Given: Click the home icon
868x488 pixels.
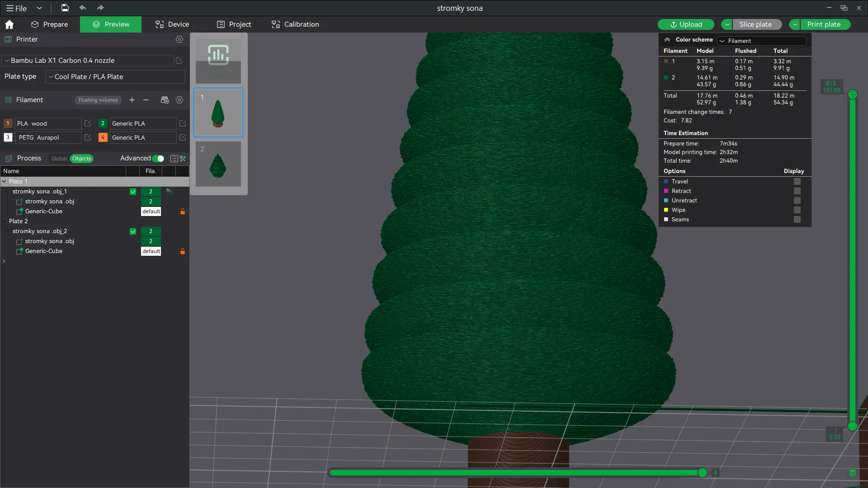Looking at the screenshot, I should pyautogui.click(x=9, y=24).
